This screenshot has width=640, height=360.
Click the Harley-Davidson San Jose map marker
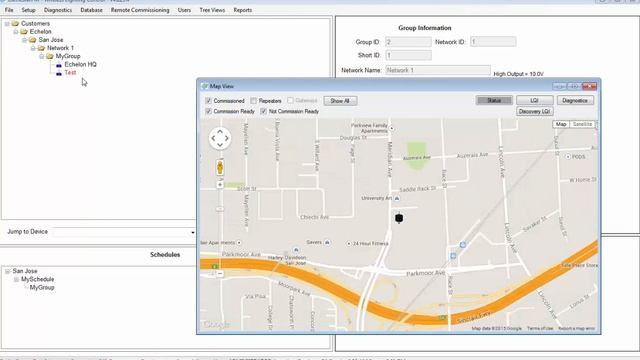click(296, 250)
